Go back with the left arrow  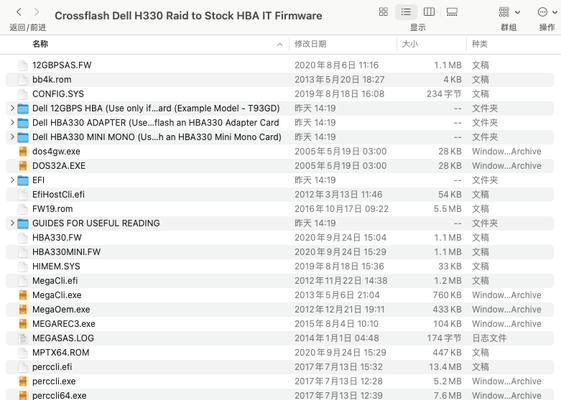pos(19,12)
